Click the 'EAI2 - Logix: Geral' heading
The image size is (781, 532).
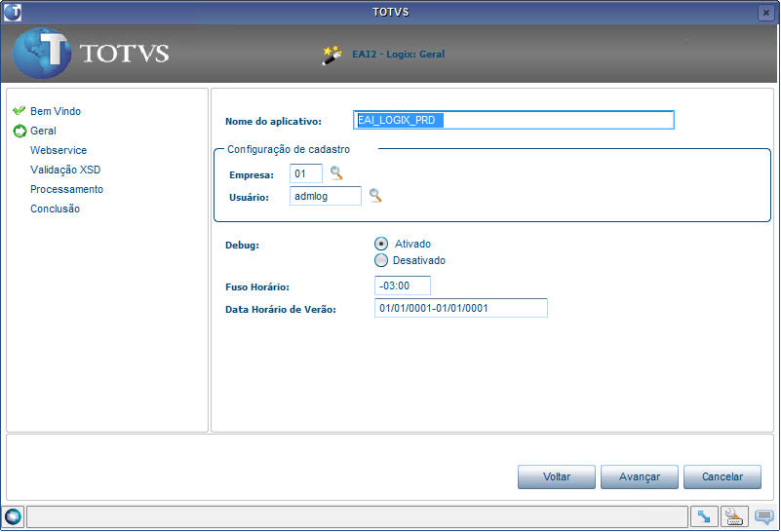tap(399, 55)
